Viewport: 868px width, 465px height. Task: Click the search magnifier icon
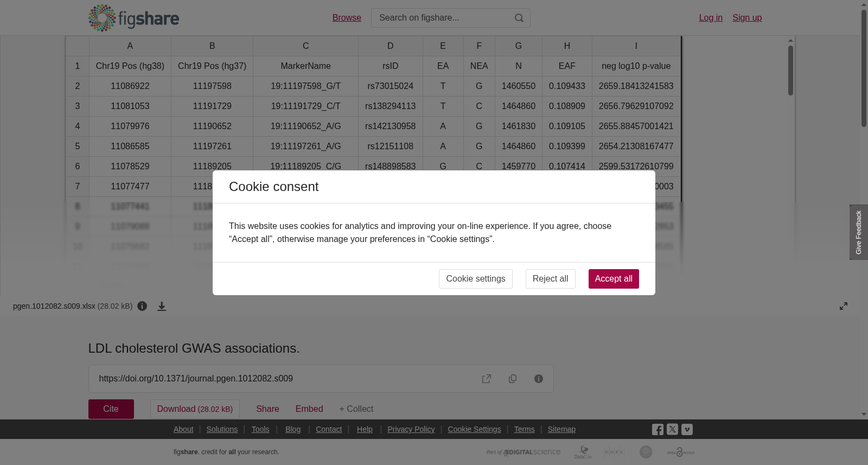tap(519, 18)
